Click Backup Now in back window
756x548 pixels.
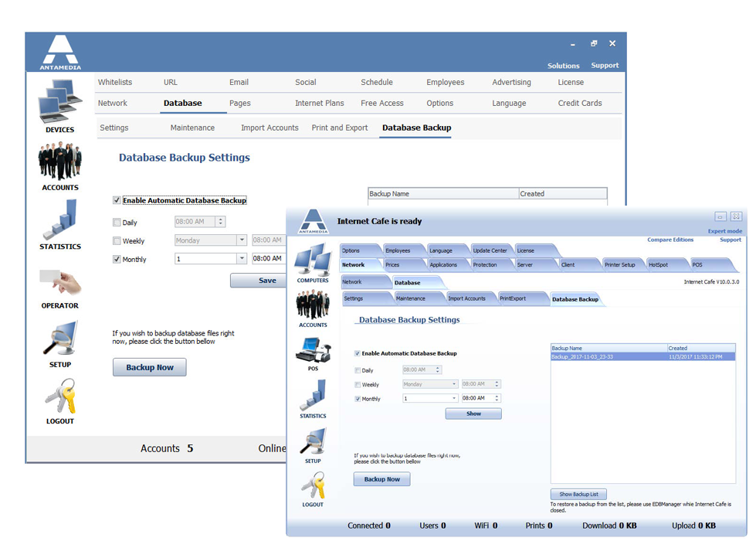150,367
